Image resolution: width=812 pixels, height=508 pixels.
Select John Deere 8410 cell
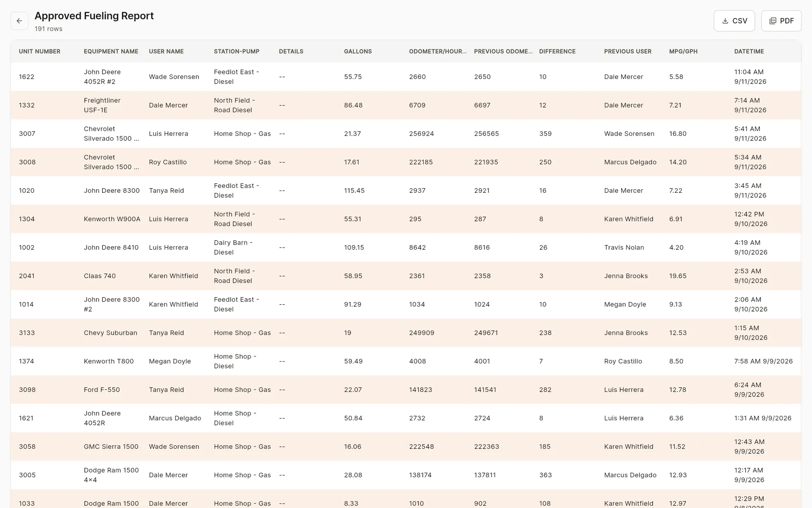click(x=111, y=247)
